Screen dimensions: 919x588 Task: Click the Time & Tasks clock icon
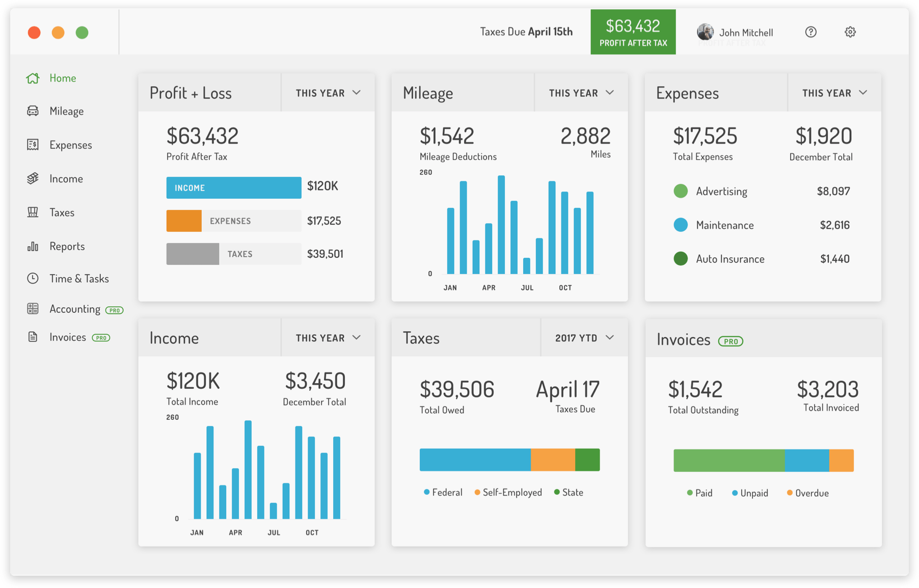pyautogui.click(x=33, y=278)
